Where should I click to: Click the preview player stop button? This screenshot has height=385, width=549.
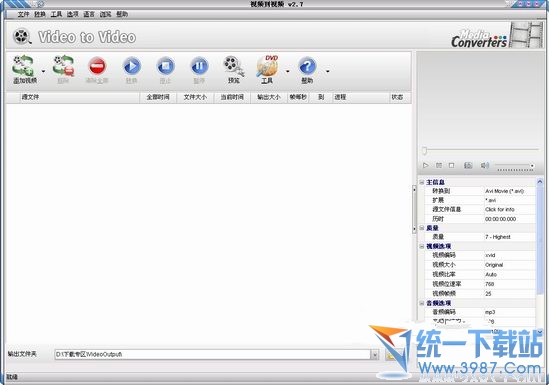click(452, 166)
